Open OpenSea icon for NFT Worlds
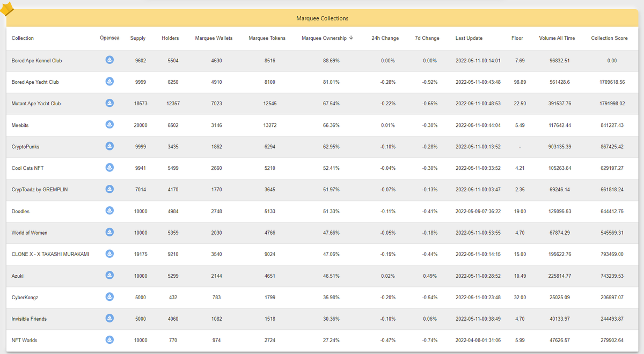Image resolution: width=644 pixels, height=354 pixels. tap(109, 339)
